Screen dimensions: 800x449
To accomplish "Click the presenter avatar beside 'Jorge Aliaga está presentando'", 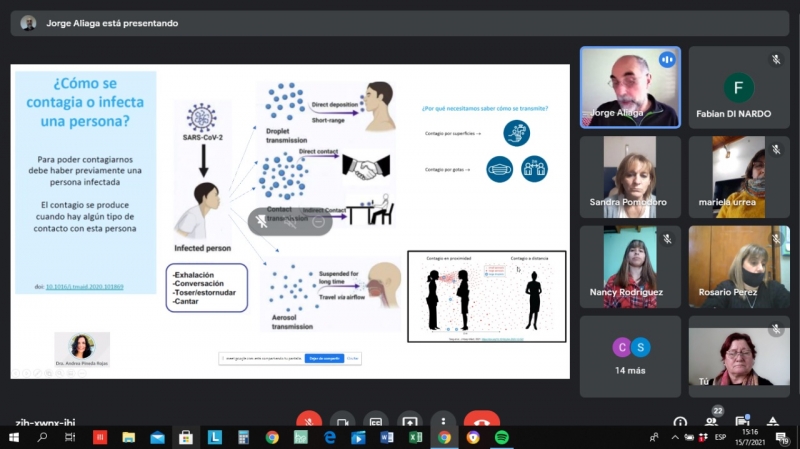I will tap(28, 23).
